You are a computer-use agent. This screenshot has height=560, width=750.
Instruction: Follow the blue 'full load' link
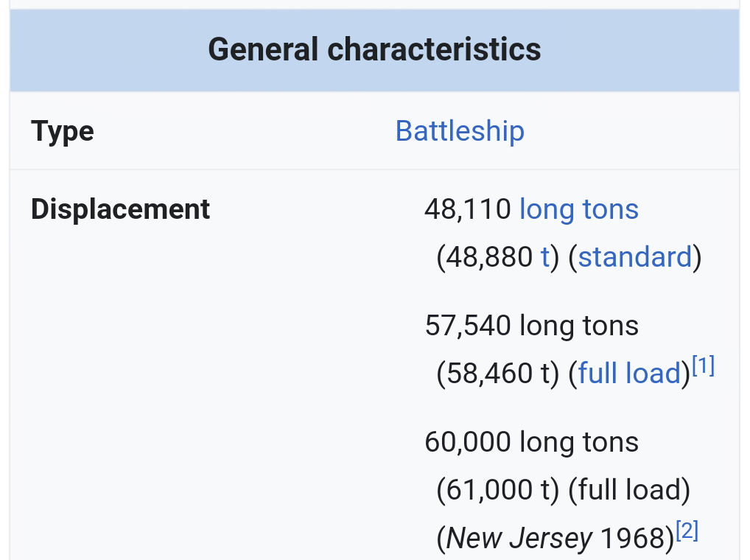(630, 374)
